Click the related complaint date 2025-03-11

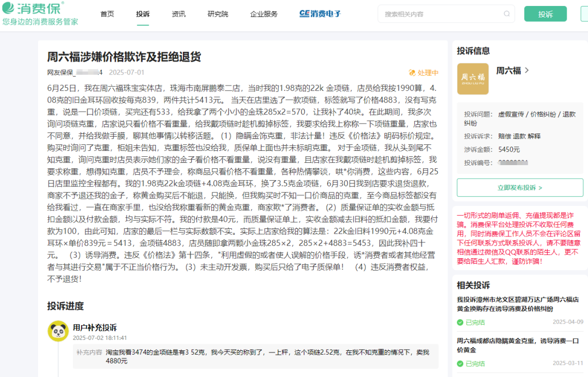[x=568, y=363]
